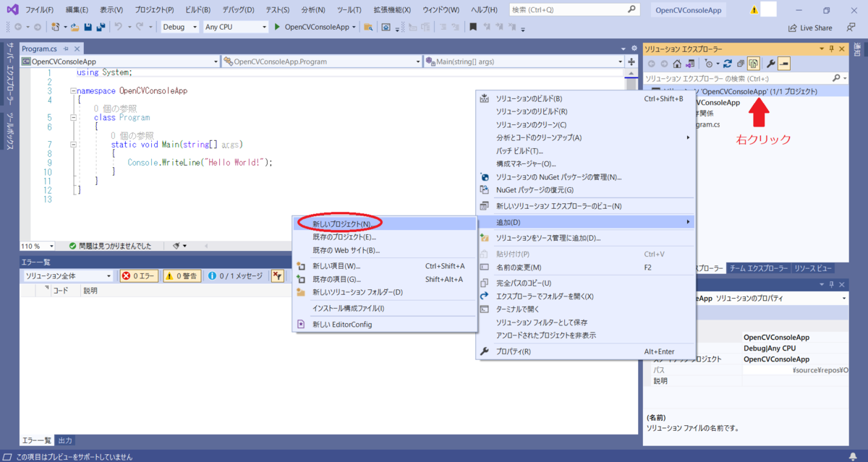Click the Quick Launch search box

tap(571, 9)
